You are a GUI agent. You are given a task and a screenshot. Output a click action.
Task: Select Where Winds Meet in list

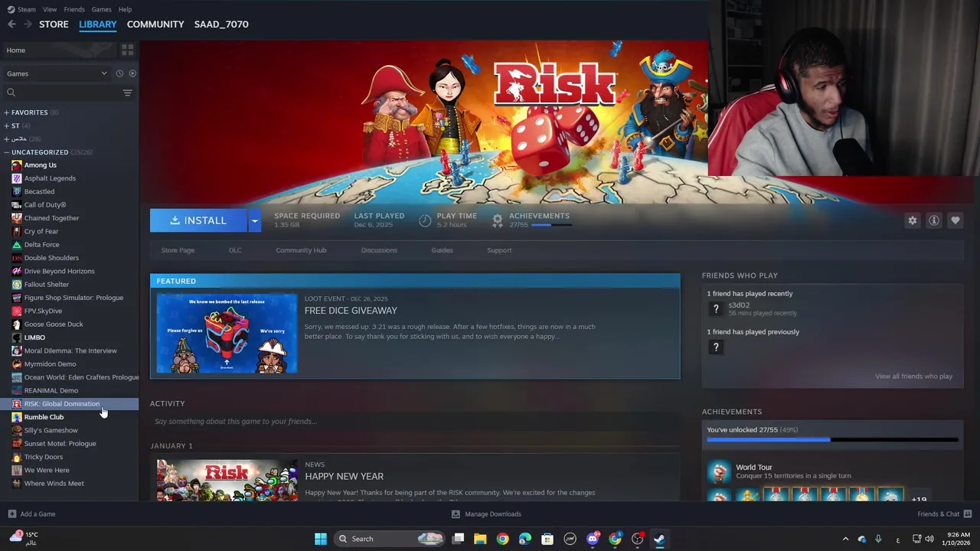(x=54, y=484)
